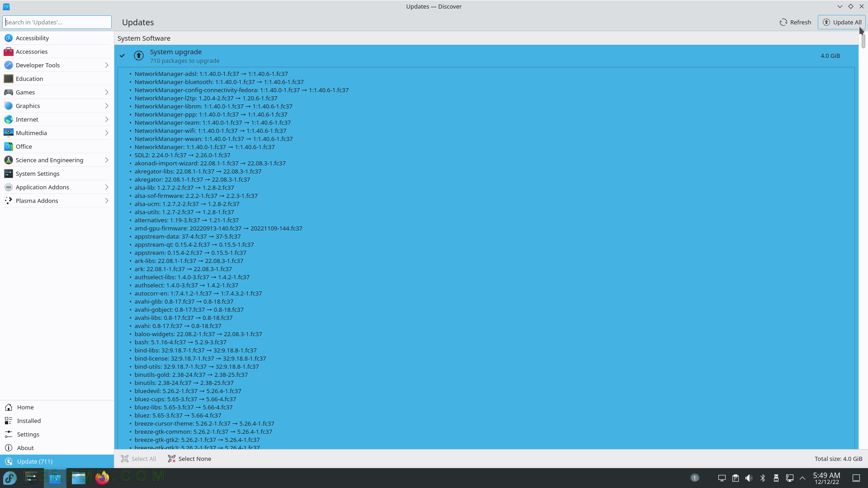Click the System Settings category icon
Screen dimensions: 868x488
[8, 174]
